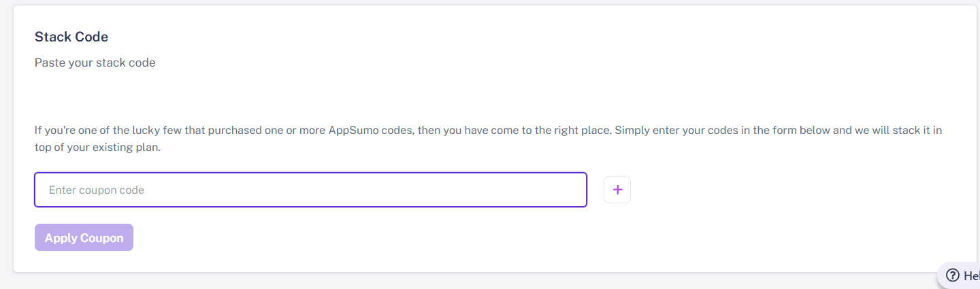Click blank area right of plus button

pyautogui.click(x=783, y=190)
